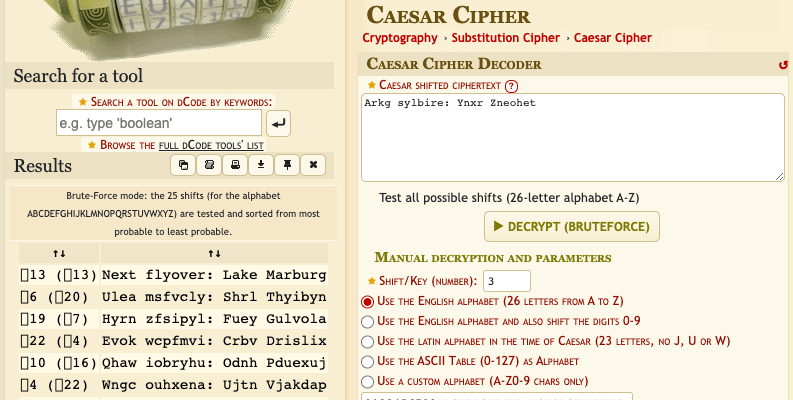This screenshot has width=793, height=400.
Task: Click the shift cell '4 (22)'
Action: pyautogui.click(x=59, y=385)
